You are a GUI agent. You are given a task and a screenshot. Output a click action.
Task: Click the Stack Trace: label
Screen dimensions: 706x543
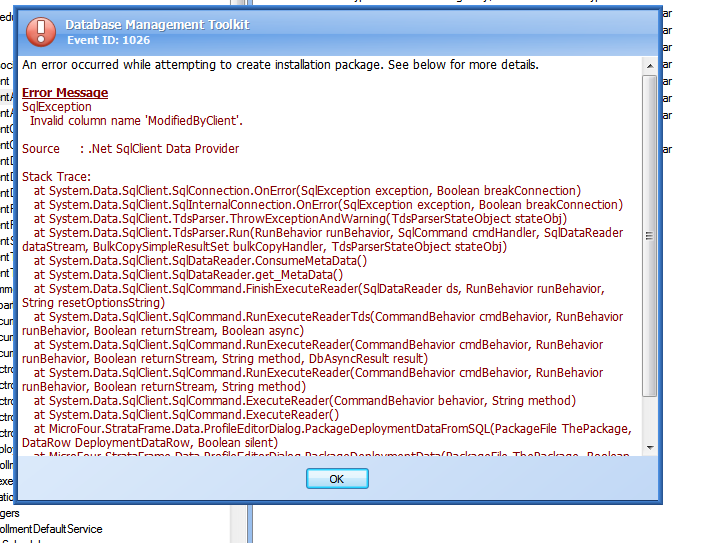point(58,177)
